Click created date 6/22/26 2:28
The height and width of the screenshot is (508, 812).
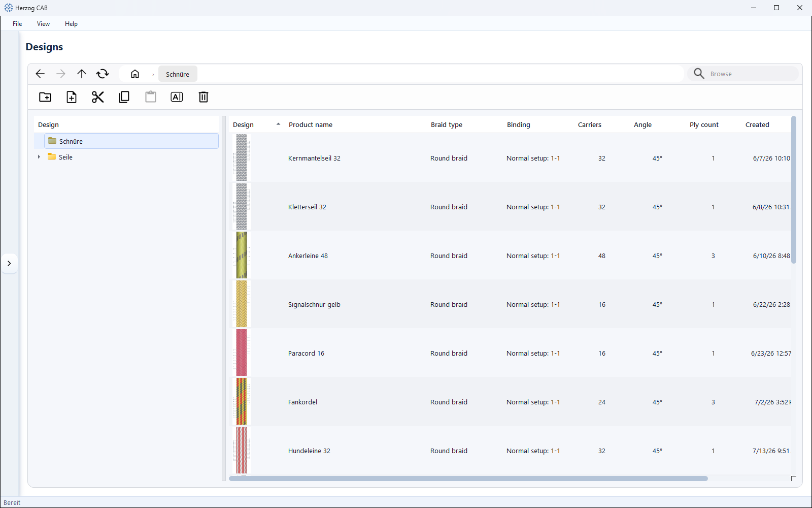coord(771,304)
